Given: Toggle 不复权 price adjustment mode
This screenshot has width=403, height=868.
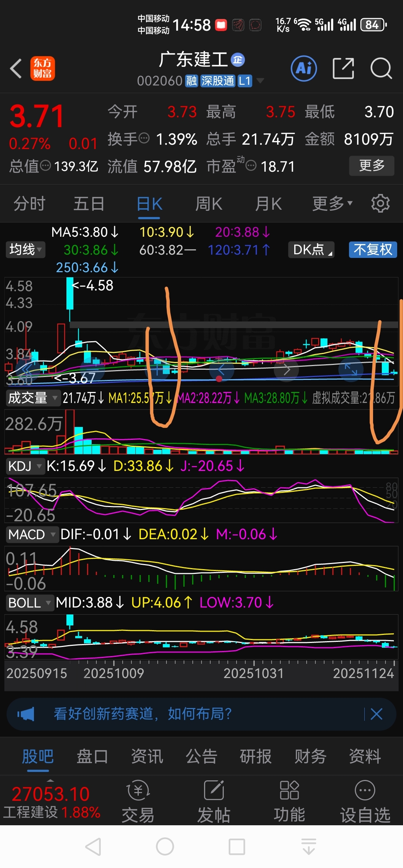Looking at the screenshot, I should (x=373, y=250).
